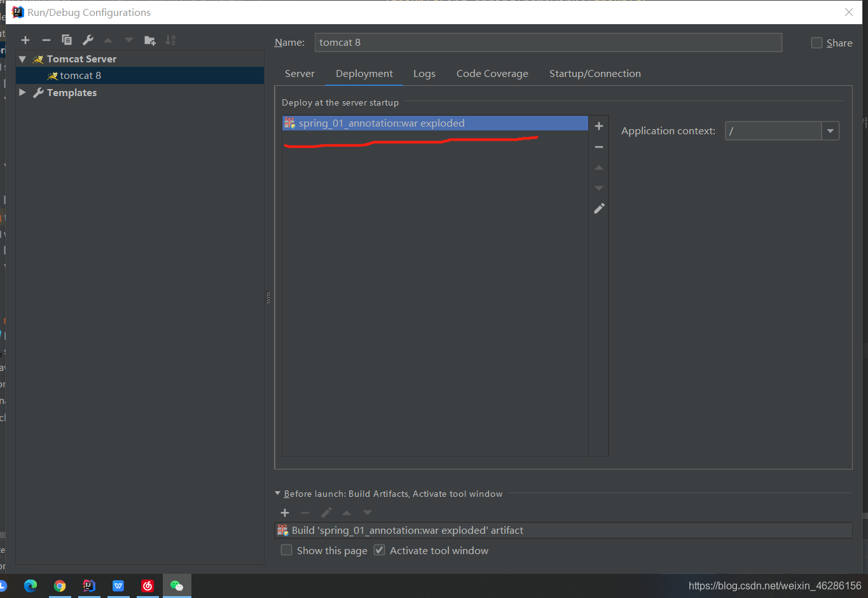
Task: Edit the before launch task
Action: point(326,513)
